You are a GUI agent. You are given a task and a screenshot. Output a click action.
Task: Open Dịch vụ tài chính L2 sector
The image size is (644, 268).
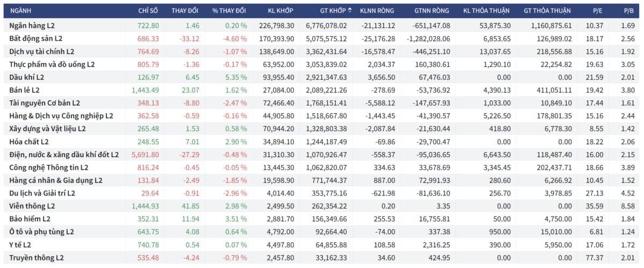(322, 51)
